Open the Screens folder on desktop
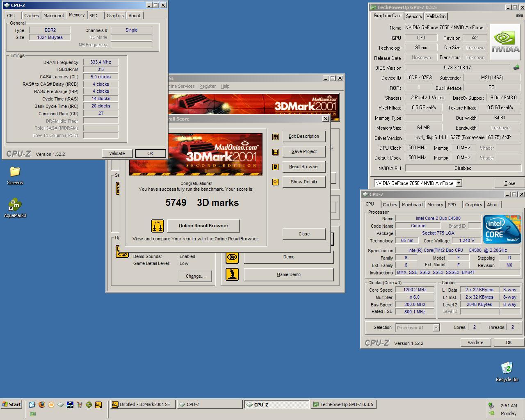525x420 pixels. tap(15, 176)
